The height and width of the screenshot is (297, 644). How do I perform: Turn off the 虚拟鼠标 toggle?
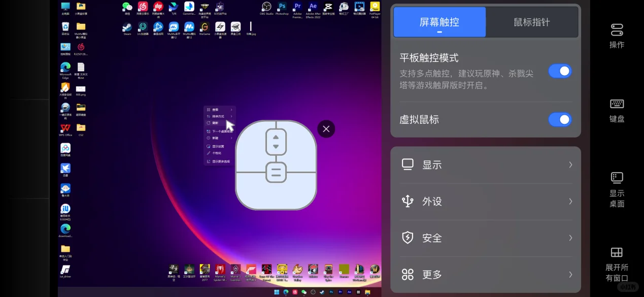560,119
